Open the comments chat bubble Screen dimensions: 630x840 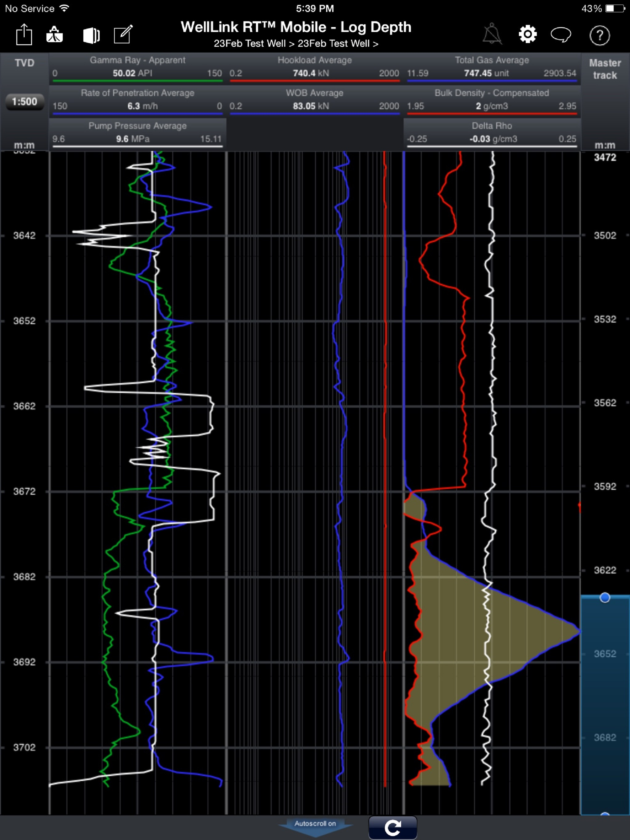pos(562,34)
